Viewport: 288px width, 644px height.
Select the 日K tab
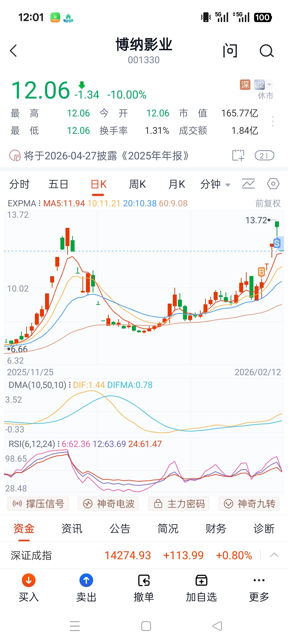(x=98, y=184)
